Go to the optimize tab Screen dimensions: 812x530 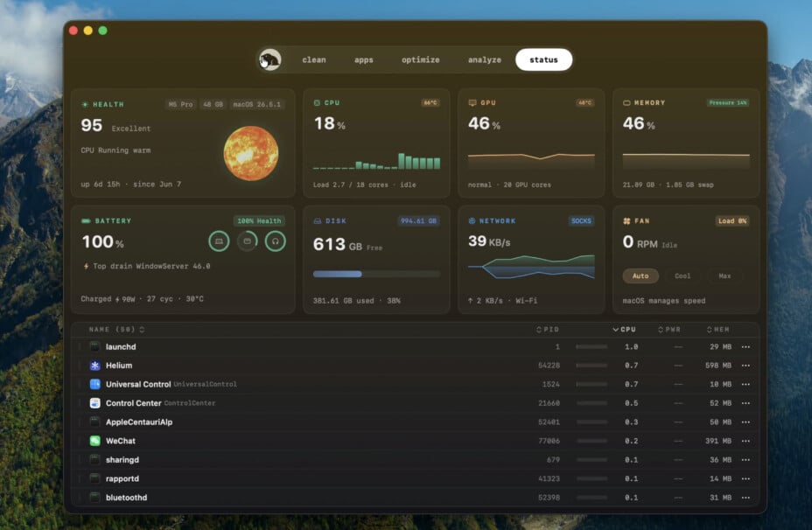click(x=421, y=60)
